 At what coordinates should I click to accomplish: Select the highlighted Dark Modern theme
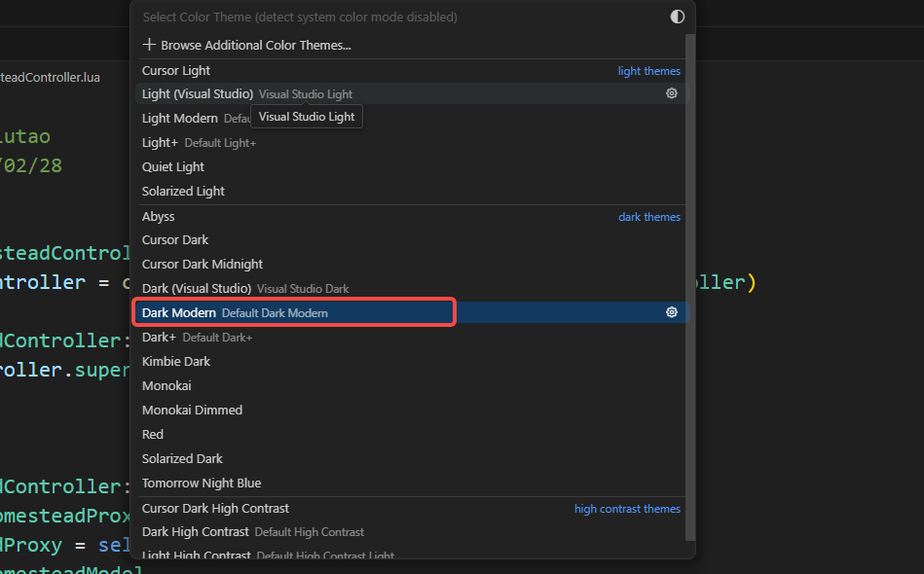click(x=411, y=312)
